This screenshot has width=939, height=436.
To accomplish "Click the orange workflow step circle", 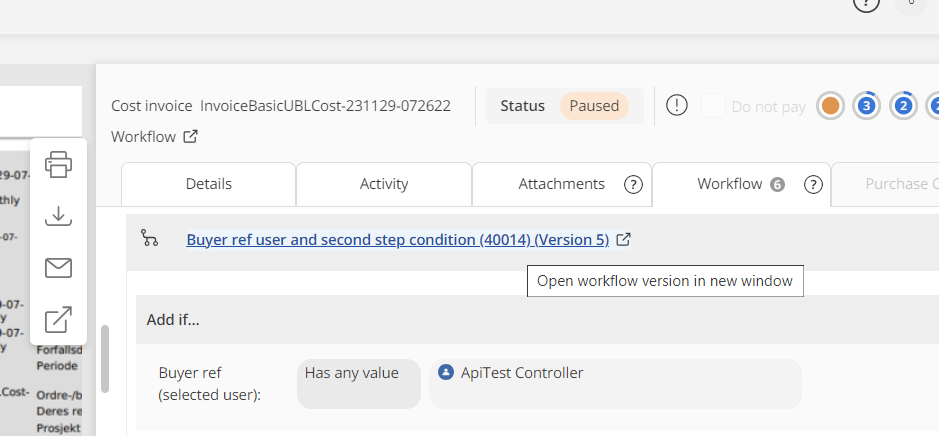I will pos(830,106).
